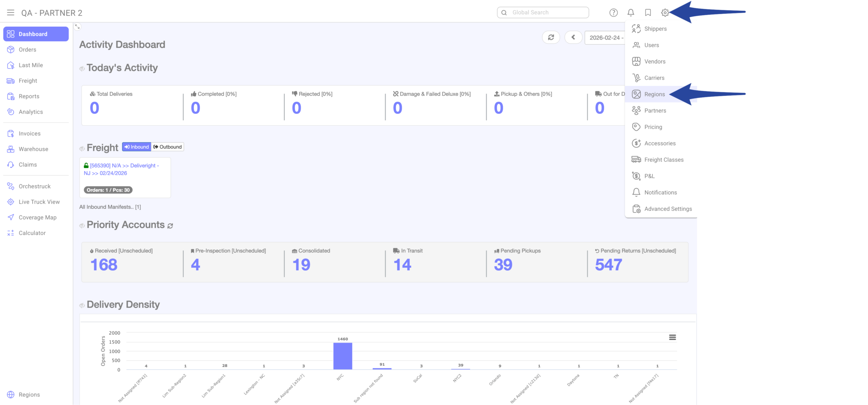Switch Freight view to Outbound
Viewport: 868px width, 405px height.
pyautogui.click(x=167, y=147)
